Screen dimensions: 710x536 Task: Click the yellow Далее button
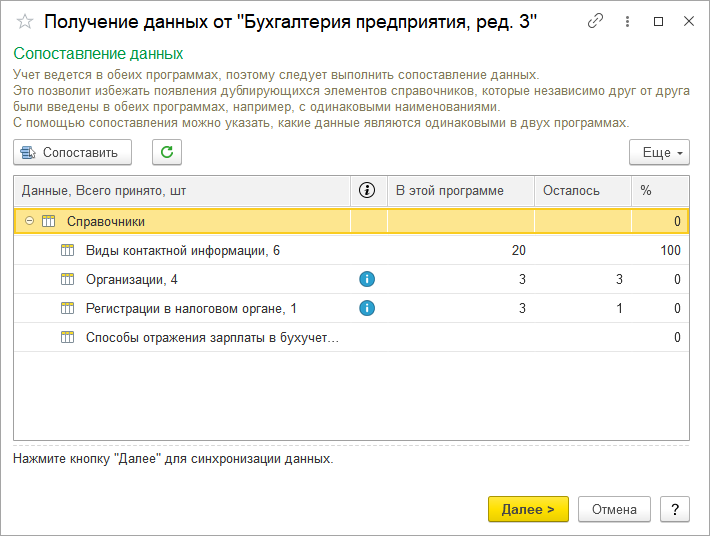(x=528, y=509)
